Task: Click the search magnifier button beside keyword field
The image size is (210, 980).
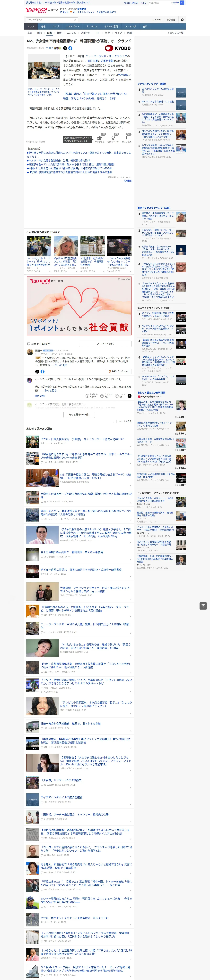Action: coord(75,19)
